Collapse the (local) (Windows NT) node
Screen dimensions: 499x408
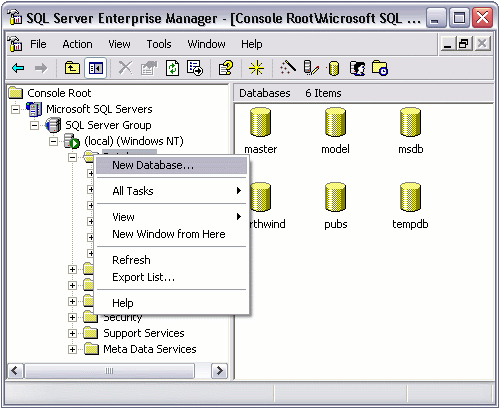(x=53, y=141)
